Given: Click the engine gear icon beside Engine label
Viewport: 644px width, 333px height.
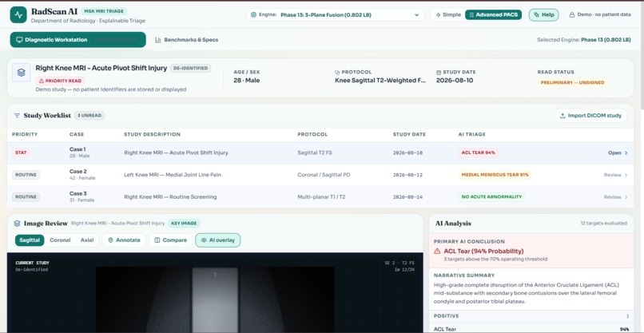Looking at the screenshot, I should [x=253, y=15].
